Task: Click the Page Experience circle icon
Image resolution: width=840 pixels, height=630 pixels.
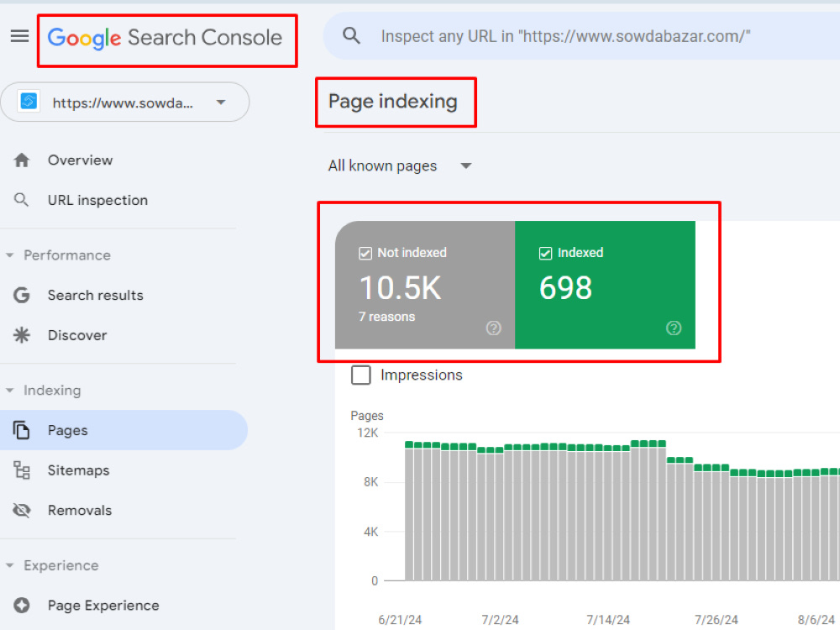Action: tap(22, 606)
